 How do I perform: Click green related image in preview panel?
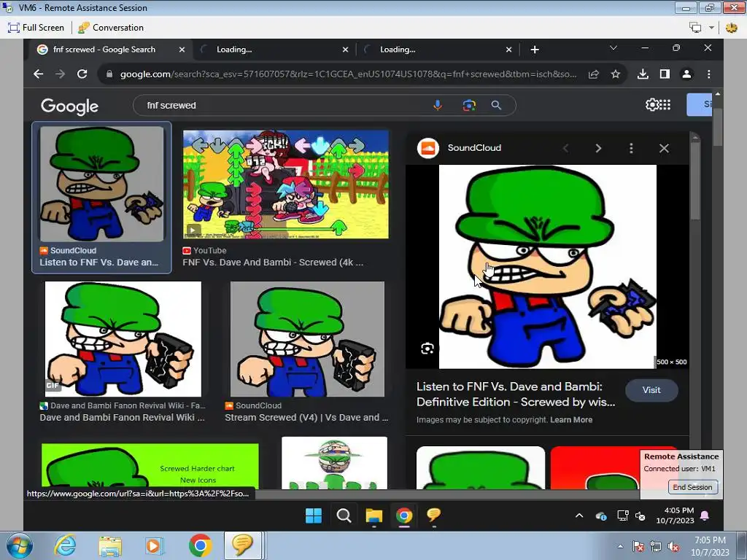481,467
